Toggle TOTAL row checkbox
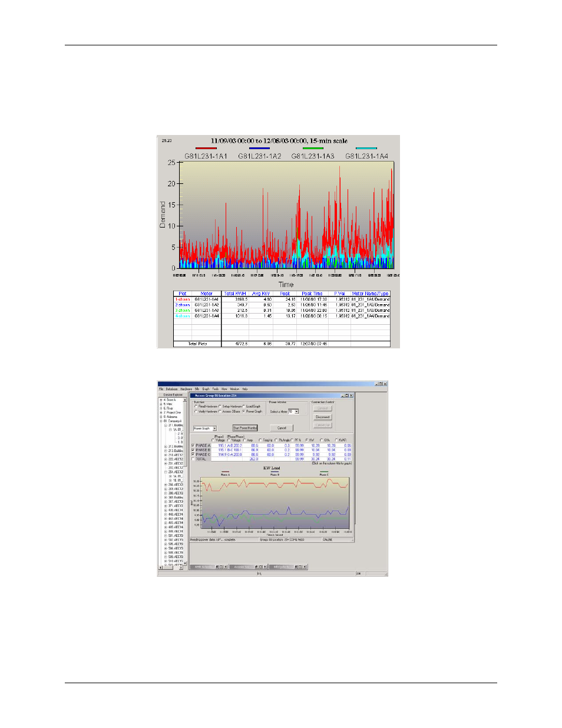Image resolution: width=562 pixels, height=728 pixels. [193, 459]
